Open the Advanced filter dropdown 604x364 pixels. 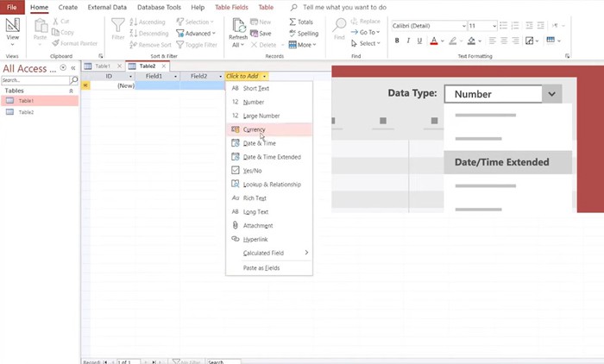196,33
